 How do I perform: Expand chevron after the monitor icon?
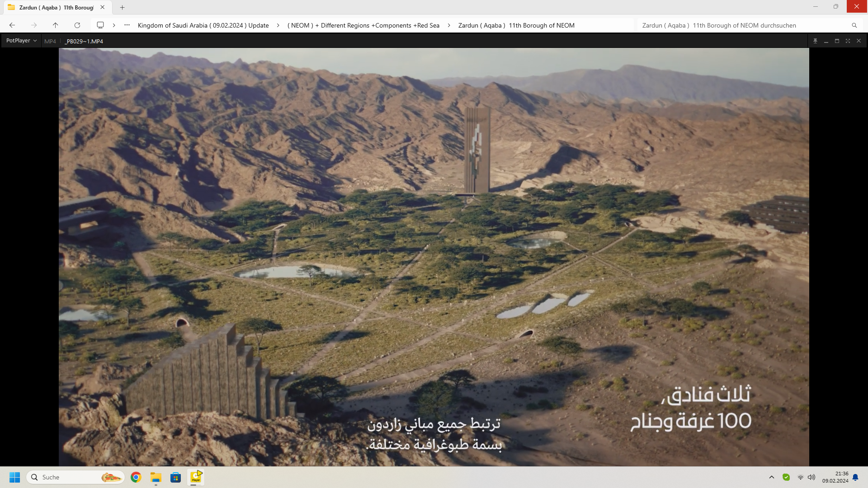click(114, 25)
